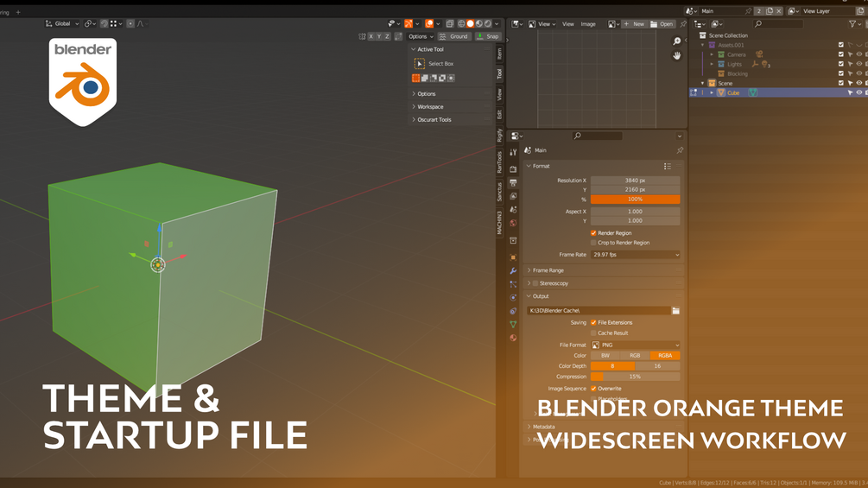This screenshot has height=488, width=868.
Task: Select material preview viewport shading
Action: tap(478, 24)
